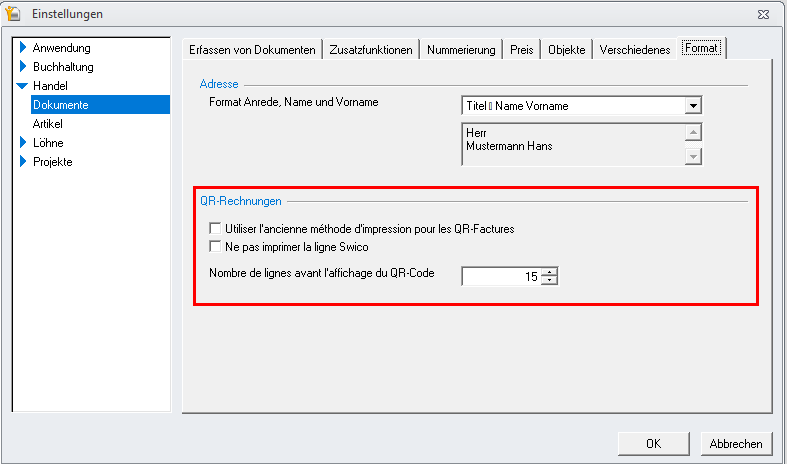Collapse the Handel tree arrow
Image resolution: width=787 pixels, height=464 pixels.
pos(22,86)
